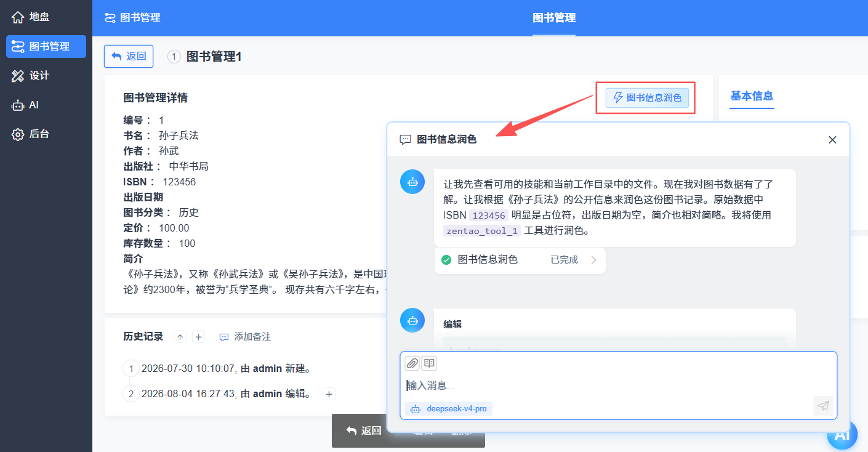Focus the 输入消息 chat input field
The image size is (868, 452).
[x=618, y=385]
